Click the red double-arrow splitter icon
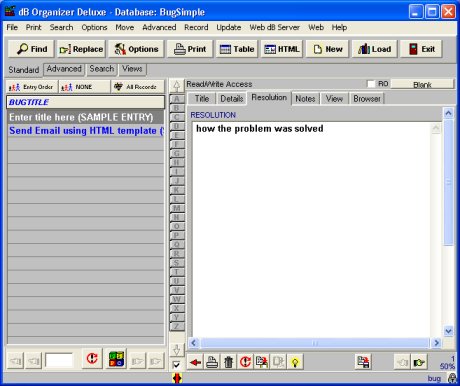The width and height of the screenshot is (460, 386). 177,378
